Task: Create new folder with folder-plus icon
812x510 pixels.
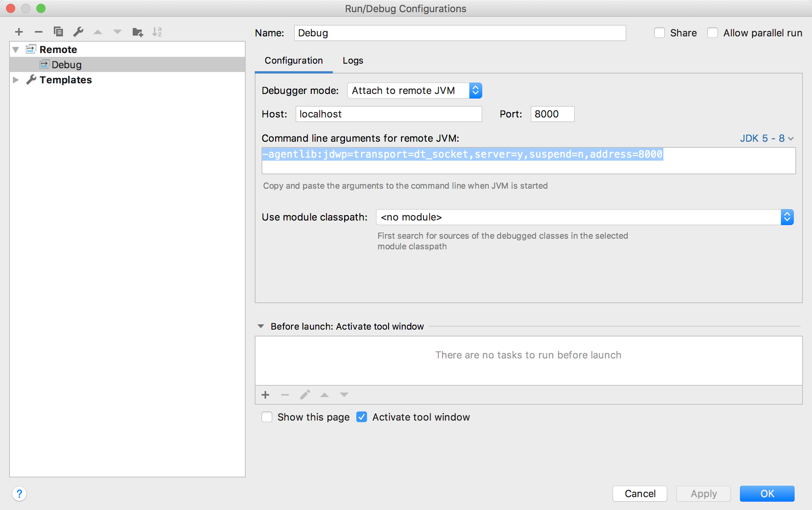Action: click(x=137, y=32)
